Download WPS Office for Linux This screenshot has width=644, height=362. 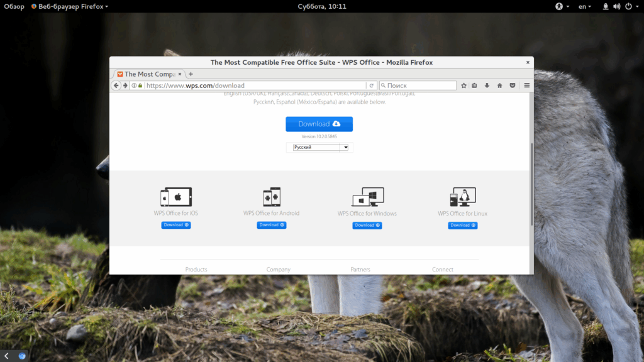point(462,226)
